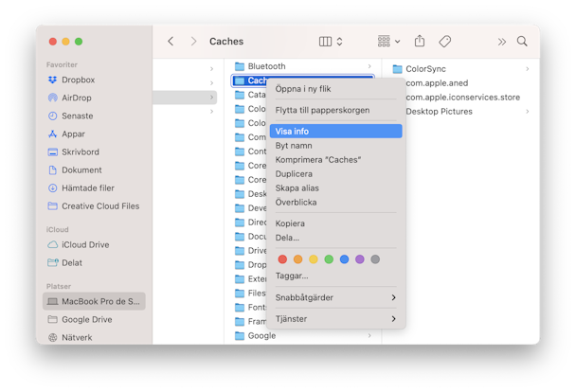This screenshot has width=576, height=392.
Task: Apply the orange tag color
Action: (297, 259)
